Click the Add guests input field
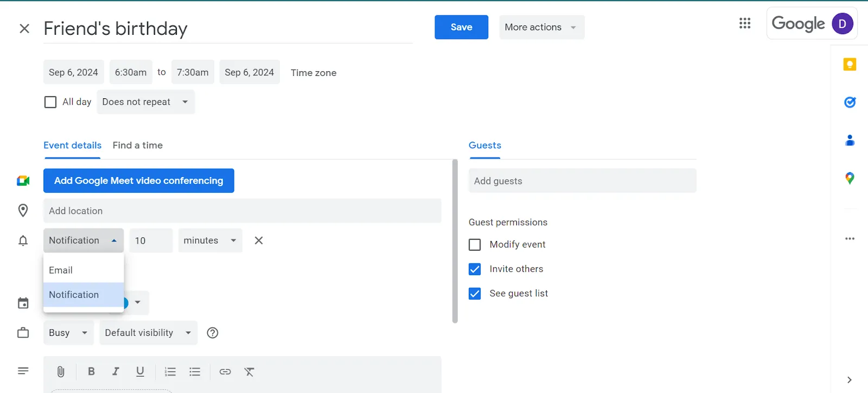 click(x=582, y=181)
